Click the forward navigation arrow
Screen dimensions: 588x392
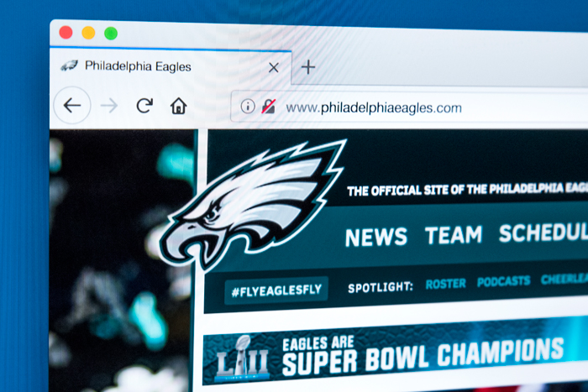(109, 106)
